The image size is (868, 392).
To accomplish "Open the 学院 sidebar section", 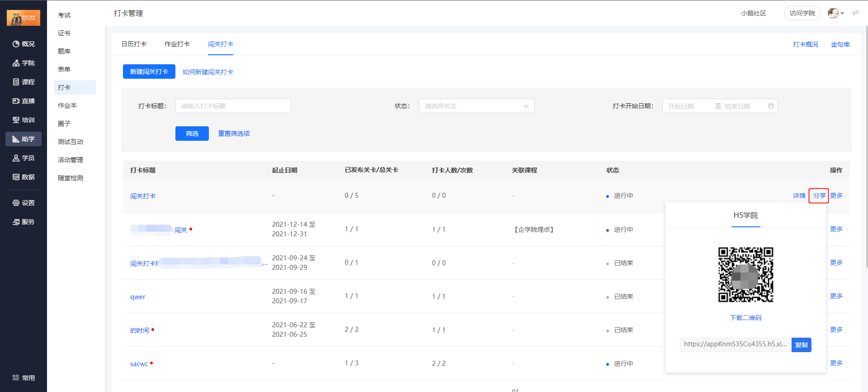I will click(x=24, y=63).
